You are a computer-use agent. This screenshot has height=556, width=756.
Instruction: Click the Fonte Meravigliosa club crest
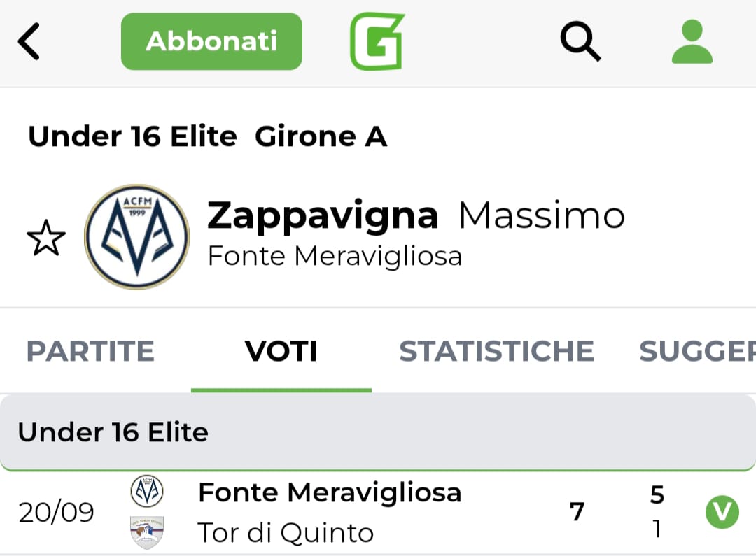click(x=137, y=237)
